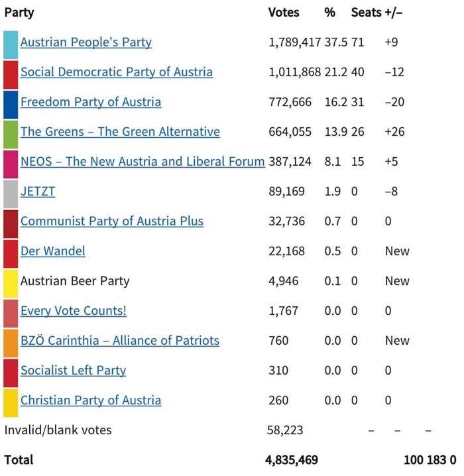Click the magenta NEOS color swatch

[x=11, y=164]
